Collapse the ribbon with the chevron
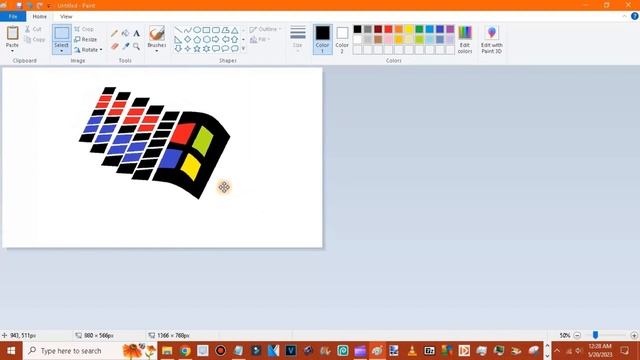This screenshot has width=640, height=360. click(x=624, y=16)
